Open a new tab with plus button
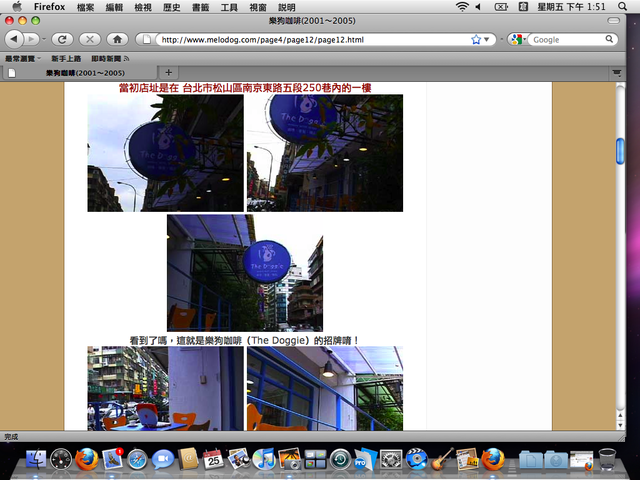 168,72
